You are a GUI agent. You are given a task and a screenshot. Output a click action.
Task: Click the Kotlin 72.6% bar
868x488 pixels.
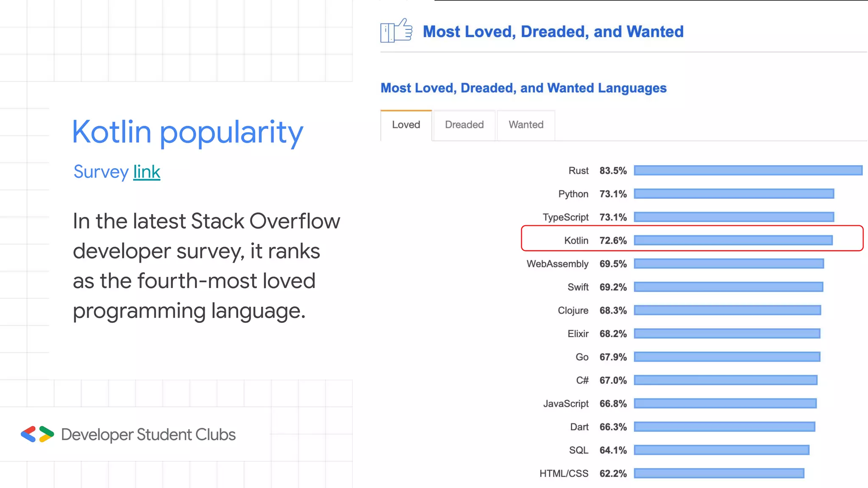point(733,240)
